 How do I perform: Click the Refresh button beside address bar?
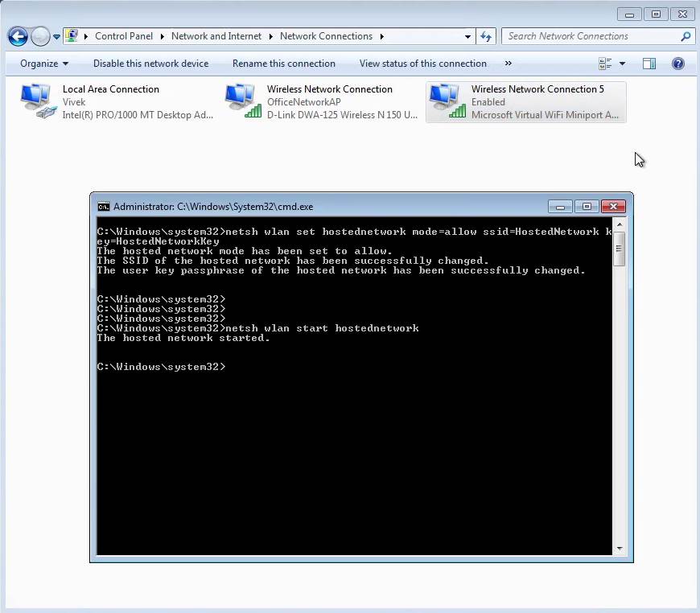485,36
